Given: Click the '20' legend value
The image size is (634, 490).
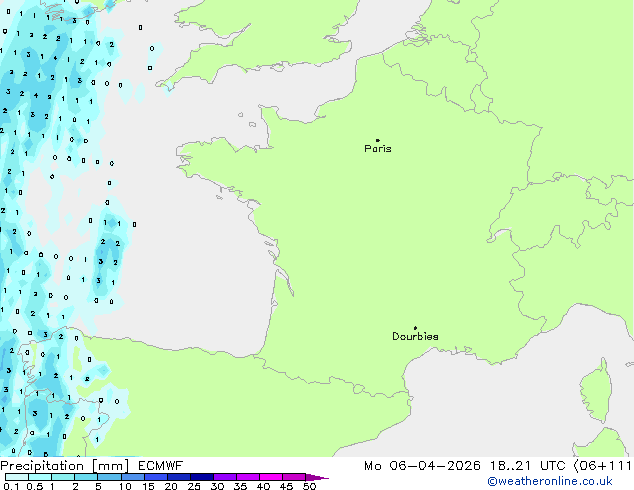Looking at the screenshot, I should click(171, 486).
